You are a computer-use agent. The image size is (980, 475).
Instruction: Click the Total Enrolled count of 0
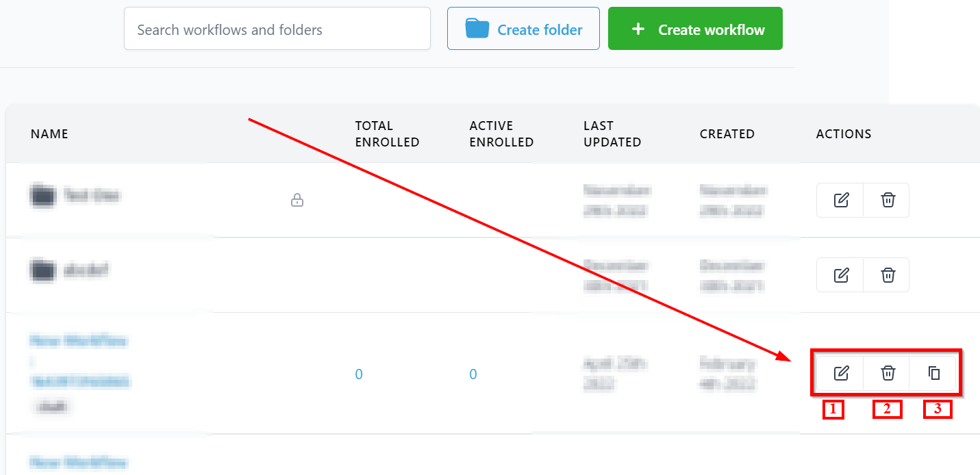(x=359, y=374)
